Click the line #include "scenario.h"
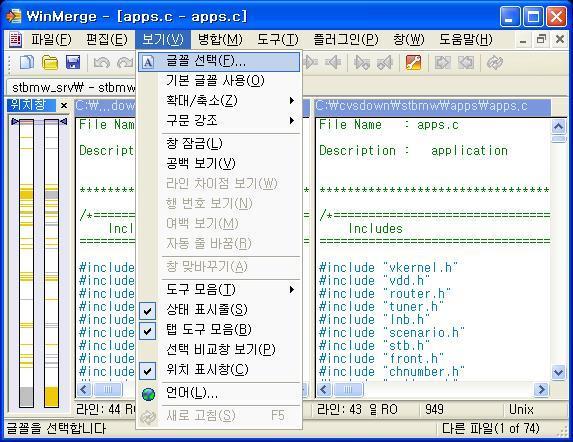The width and height of the screenshot is (573, 442). click(x=392, y=333)
